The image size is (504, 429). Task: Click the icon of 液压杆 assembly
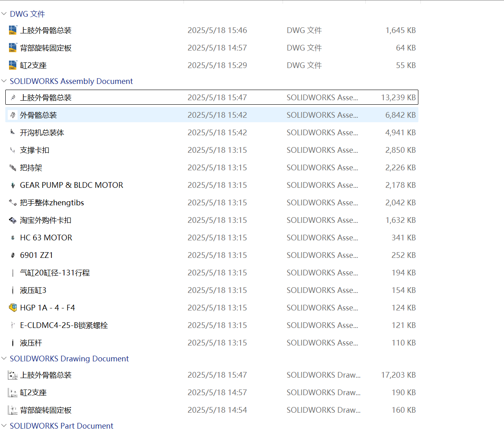tap(13, 343)
